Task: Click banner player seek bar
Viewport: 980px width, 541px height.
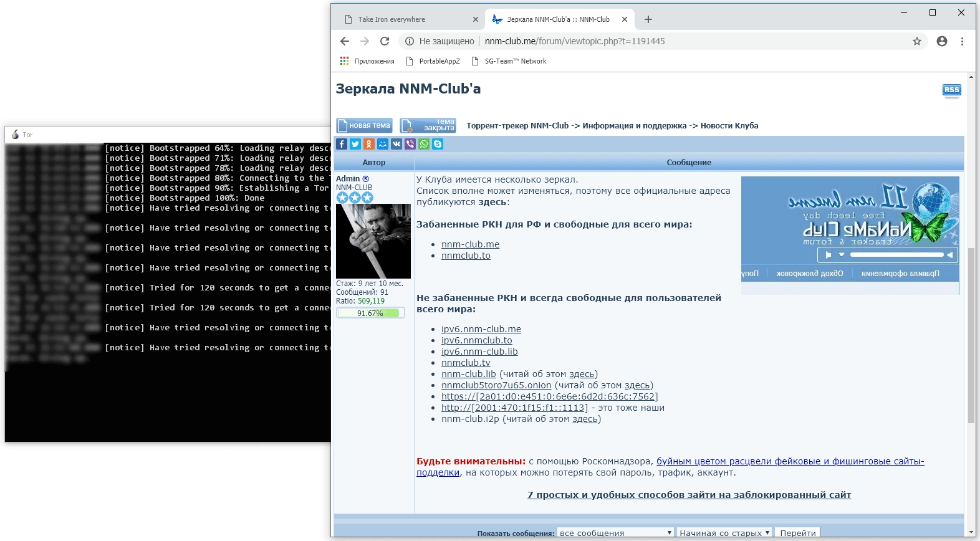Action: pyautogui.click(x=896, y=254)
